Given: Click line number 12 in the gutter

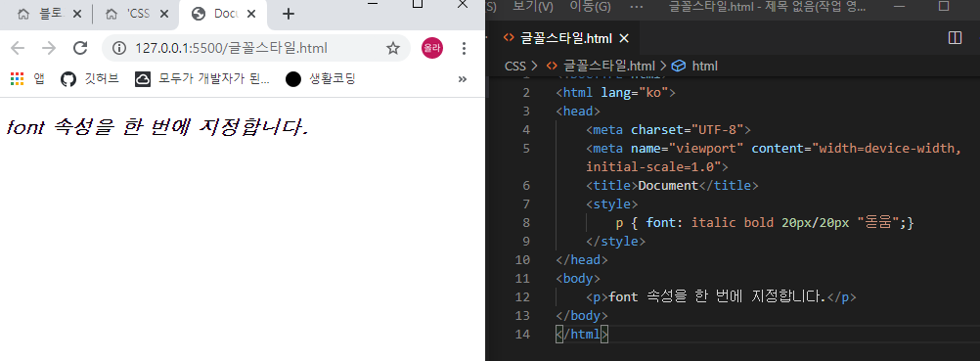Looking at the screenshot, I should click(x=522, y=297).
